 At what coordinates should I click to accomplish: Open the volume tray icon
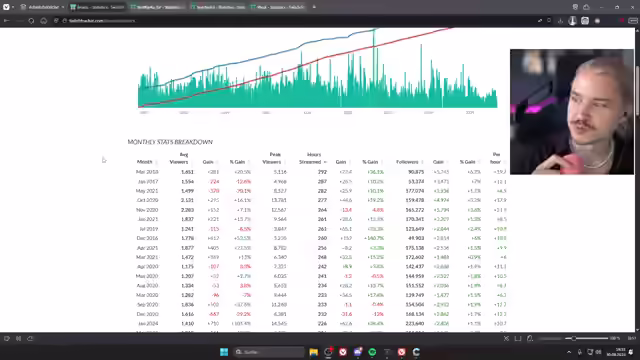click(x=599, y=352)
